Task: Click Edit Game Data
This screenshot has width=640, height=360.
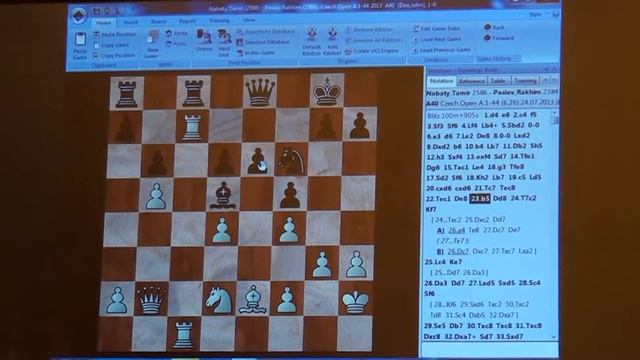Action: (436, 29)
